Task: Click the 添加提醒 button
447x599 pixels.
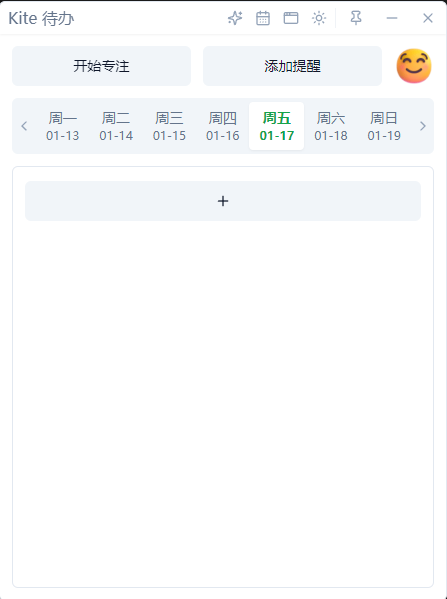Action: pos(292,66)
